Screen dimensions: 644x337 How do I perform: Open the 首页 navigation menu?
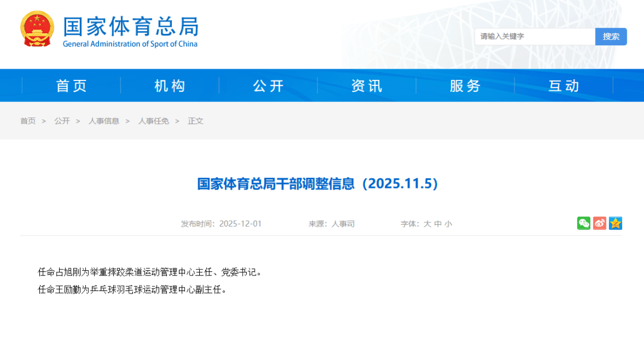[x=72, y=86]
